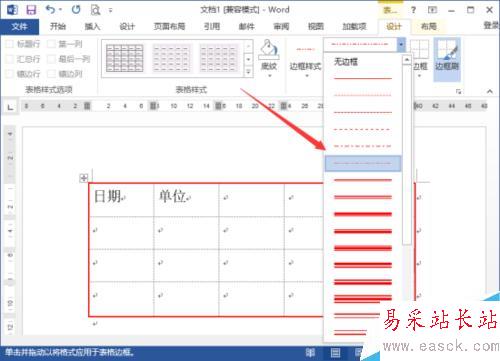Open the 边框 borders dropdown arrow

420,76
